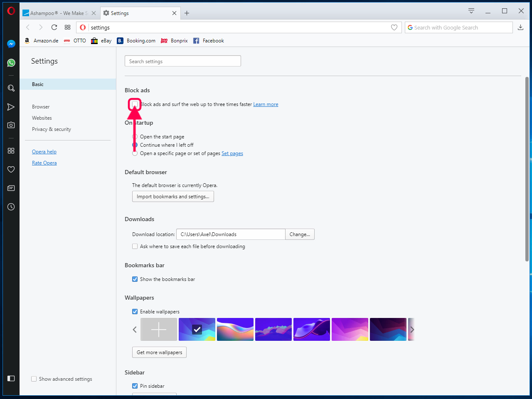Click the Download location path field
The width and height of the screenshot is (532, 399).
click(x=231, y=234)
